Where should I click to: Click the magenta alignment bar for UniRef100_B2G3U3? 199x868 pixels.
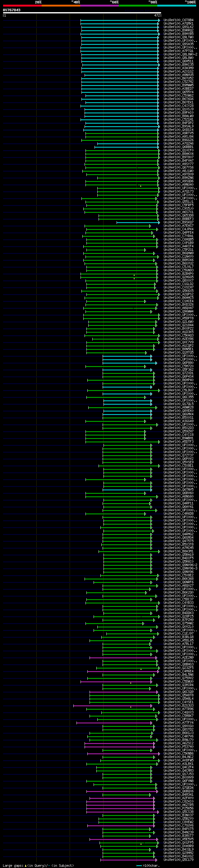coord(113,705)
